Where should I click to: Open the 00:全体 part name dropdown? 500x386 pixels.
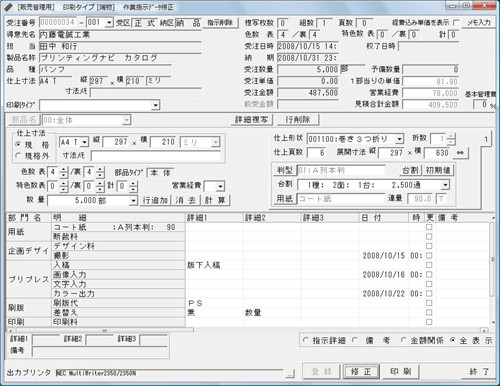126,120
